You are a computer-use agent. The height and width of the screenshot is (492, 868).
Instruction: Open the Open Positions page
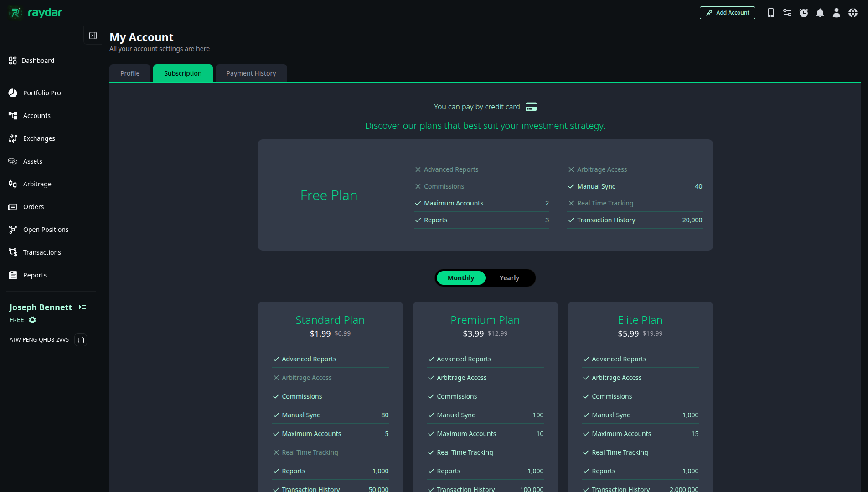coord(46,230)
